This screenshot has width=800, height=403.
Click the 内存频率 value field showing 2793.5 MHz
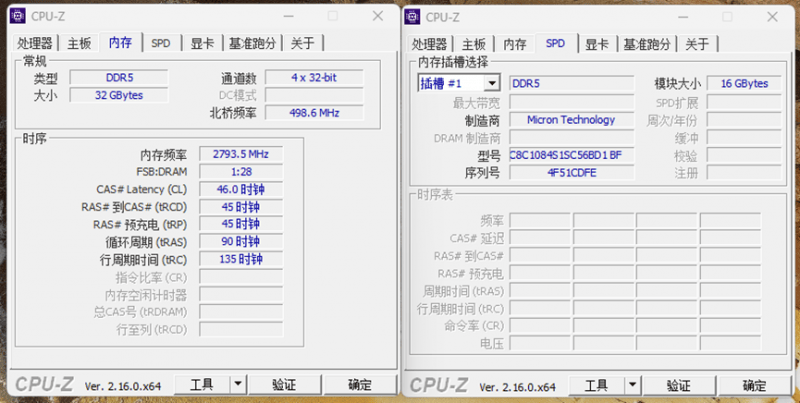(240, 154)
